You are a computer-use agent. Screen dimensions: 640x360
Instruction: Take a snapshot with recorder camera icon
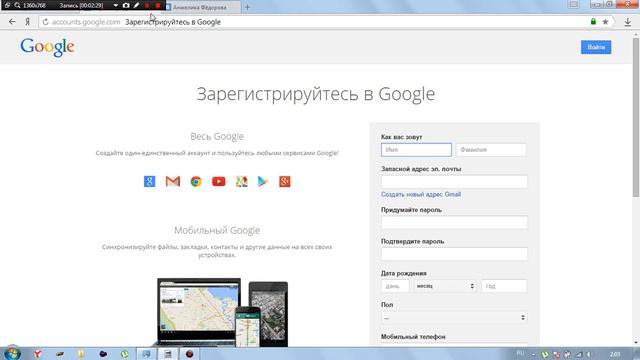tap(126, 6)
